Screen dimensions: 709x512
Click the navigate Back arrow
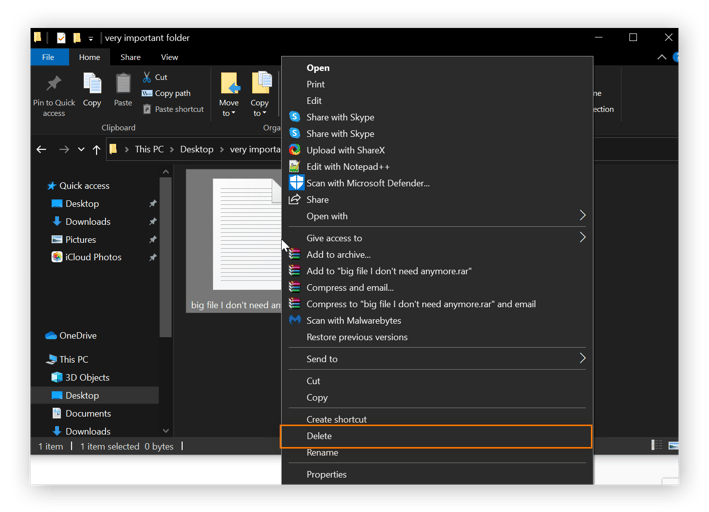(x=41, y=149)
